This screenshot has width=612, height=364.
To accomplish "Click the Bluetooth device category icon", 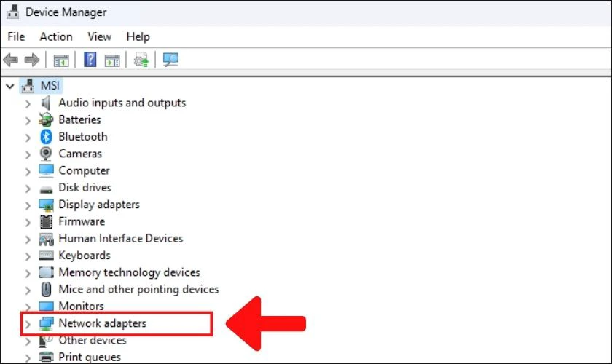I will [46, 137].
